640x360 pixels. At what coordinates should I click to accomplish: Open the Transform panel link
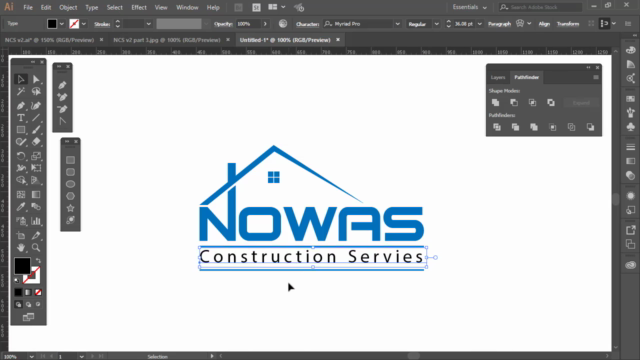coord(568,24)
